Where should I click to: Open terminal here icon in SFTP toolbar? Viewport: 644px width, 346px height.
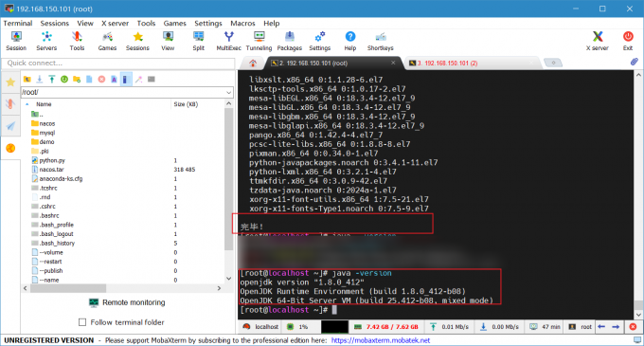pos(152,80)
